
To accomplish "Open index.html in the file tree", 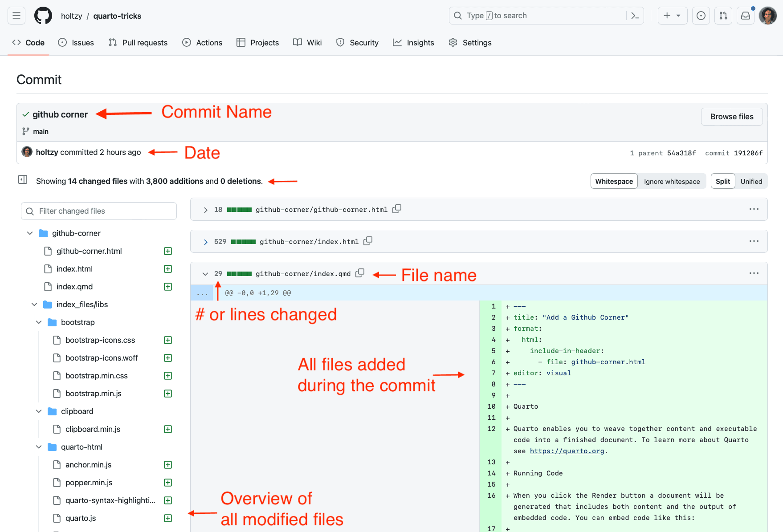I will coord(74,269).
